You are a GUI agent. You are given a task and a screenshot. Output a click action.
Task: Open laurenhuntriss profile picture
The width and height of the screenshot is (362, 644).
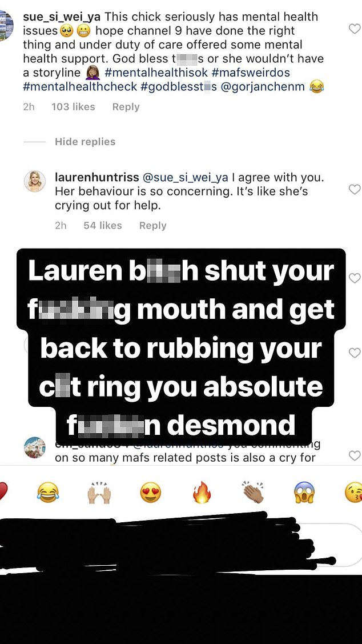click(x=35, y=181)
